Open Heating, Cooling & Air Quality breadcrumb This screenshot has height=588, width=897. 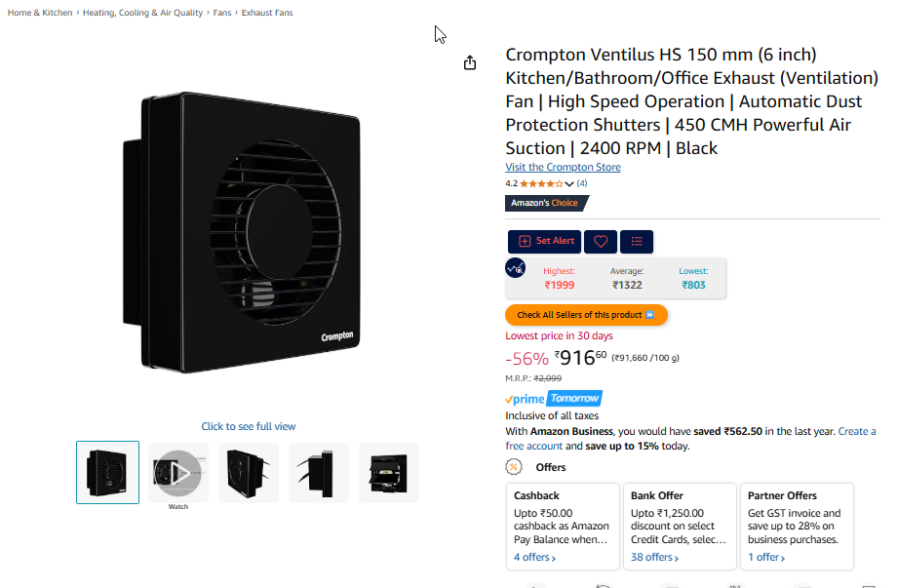(142, 13)
